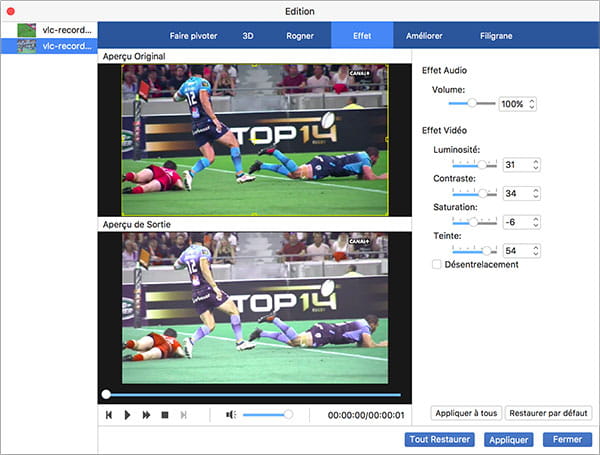This screenshot has width=600, height=455.
Task: Click the Aperçu Original label
Action: 134,56
